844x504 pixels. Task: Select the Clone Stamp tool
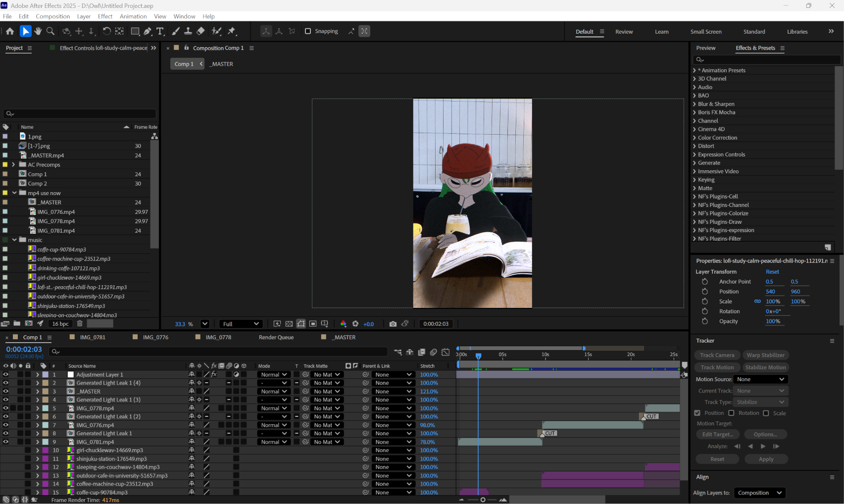click(x=188, y=31)
